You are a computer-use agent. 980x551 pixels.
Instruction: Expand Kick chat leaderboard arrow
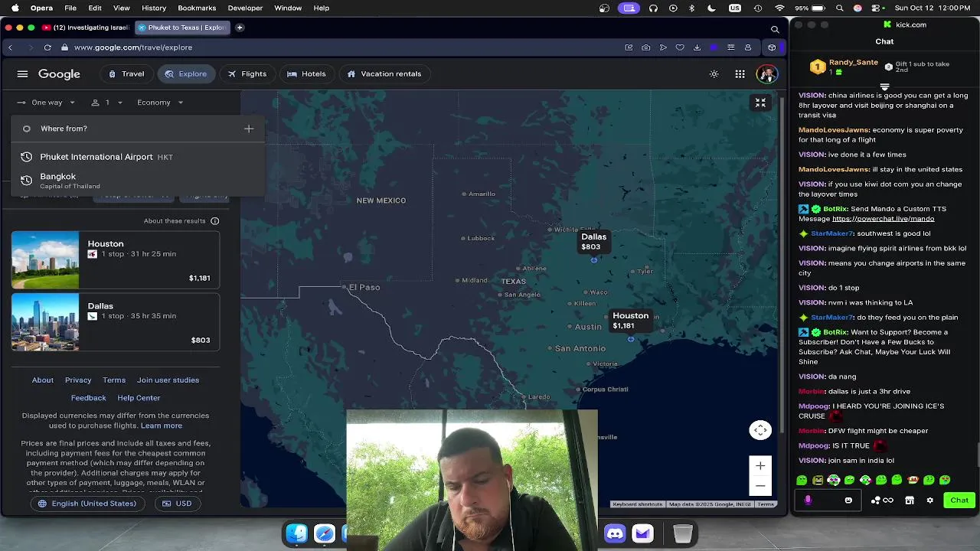coord(884,86)
